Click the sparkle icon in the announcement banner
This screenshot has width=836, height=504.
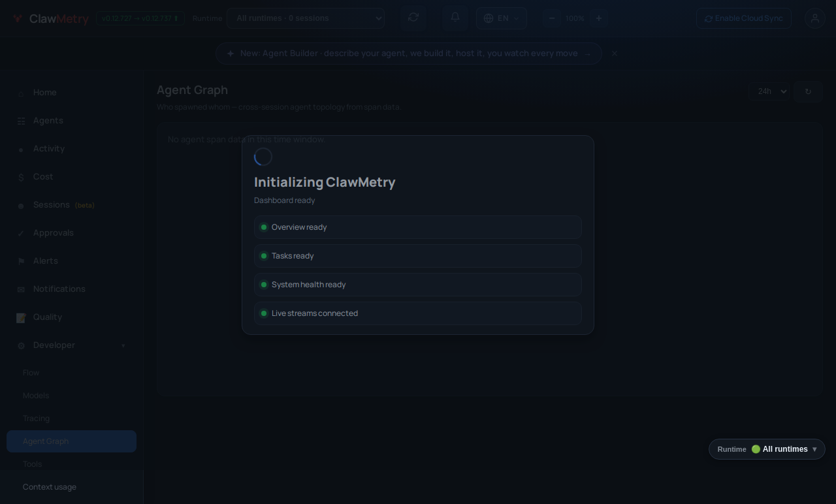click(x=231, y=54)
